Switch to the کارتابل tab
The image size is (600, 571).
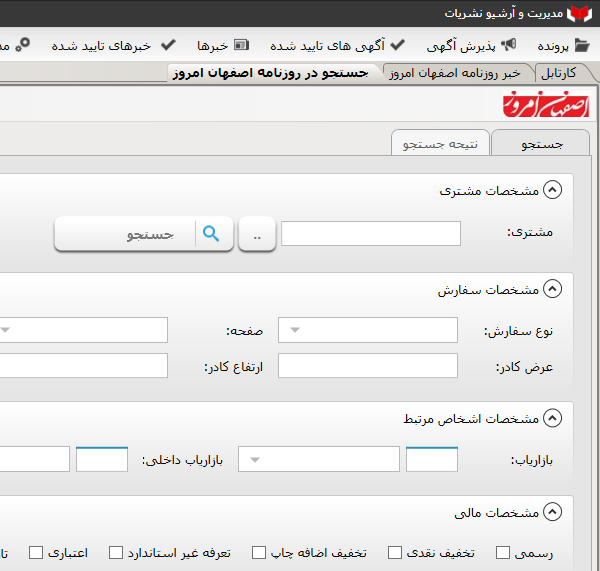tap(559, 73)
